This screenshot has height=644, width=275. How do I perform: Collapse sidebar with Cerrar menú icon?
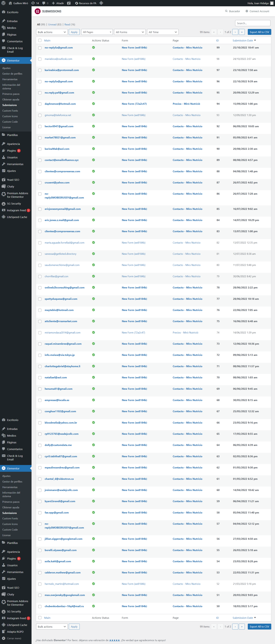coord(3,638)
